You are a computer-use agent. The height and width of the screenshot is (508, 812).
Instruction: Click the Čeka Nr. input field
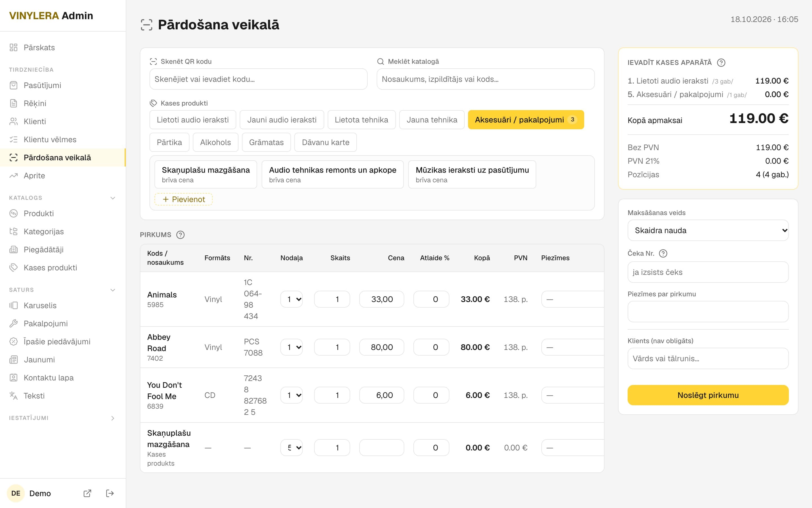(x=708, y=272)
